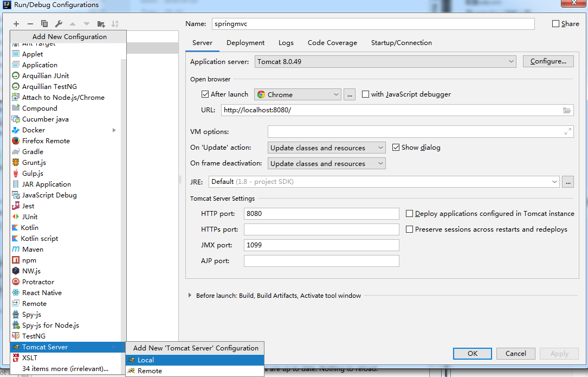Select Remote Tomcat Server configuration

tap(195, 371)
